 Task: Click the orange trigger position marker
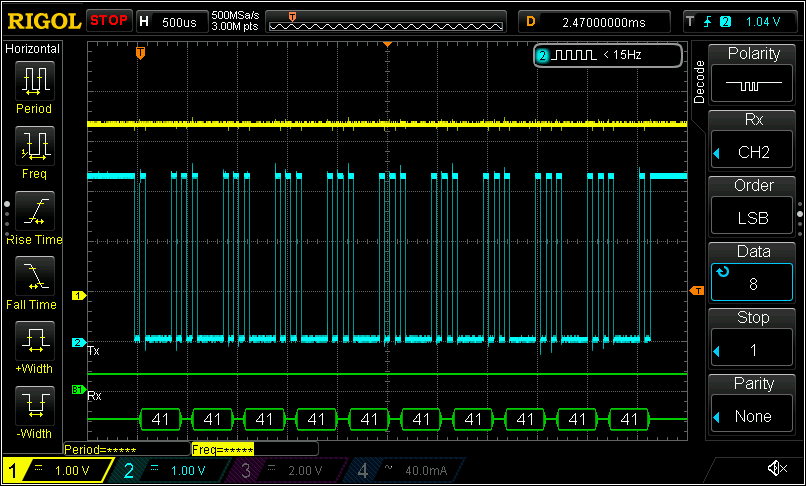(x=140, y=52)
